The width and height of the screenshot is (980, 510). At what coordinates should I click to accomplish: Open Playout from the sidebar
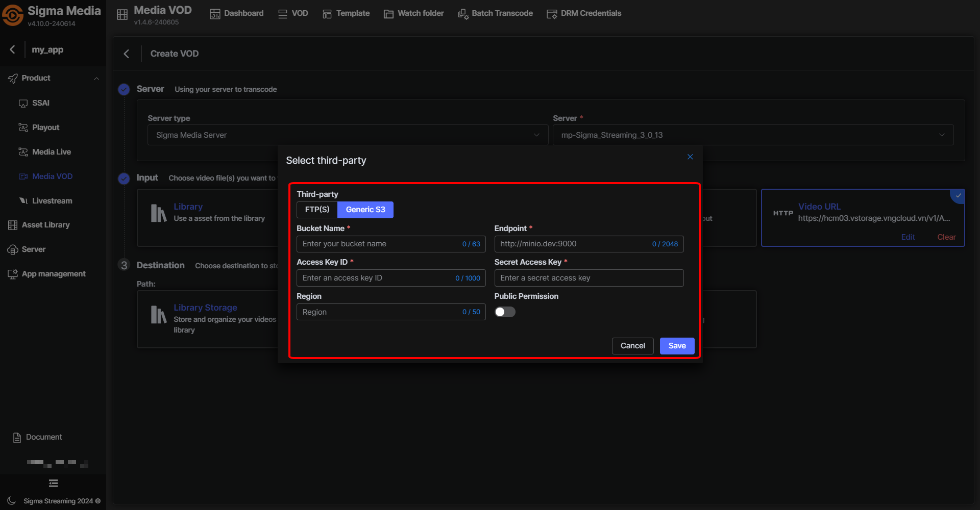45,127
